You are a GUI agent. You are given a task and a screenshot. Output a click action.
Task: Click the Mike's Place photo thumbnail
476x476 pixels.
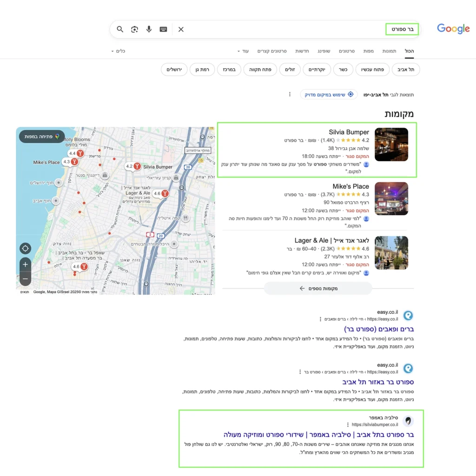(x=391, y=199)
